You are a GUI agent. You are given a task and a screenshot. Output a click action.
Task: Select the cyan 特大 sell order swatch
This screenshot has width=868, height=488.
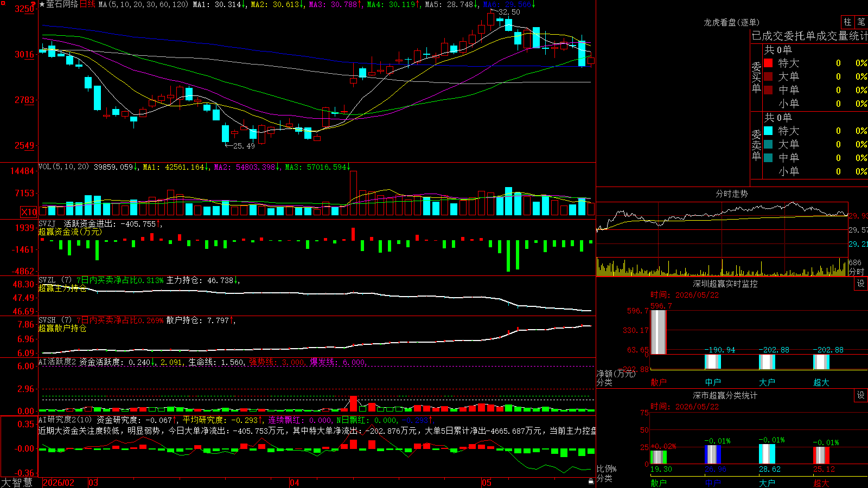(768, 131)
